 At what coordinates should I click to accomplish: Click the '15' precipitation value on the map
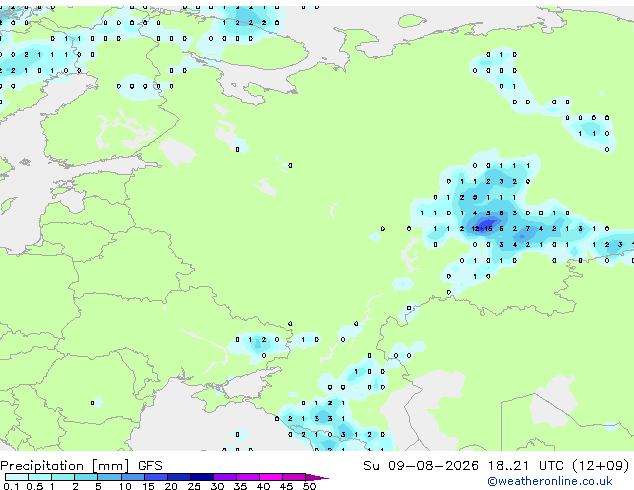[488, 229]
